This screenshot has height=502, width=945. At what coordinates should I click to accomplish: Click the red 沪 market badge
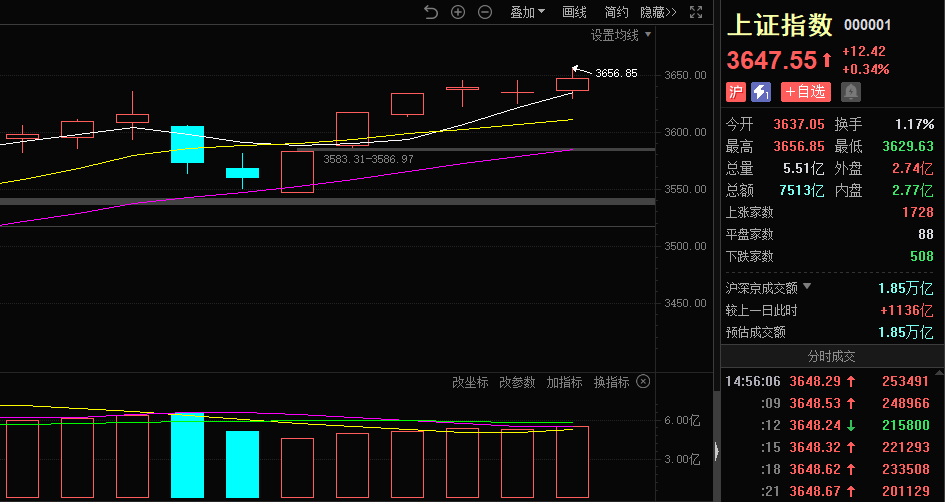[x=736, y=92]
